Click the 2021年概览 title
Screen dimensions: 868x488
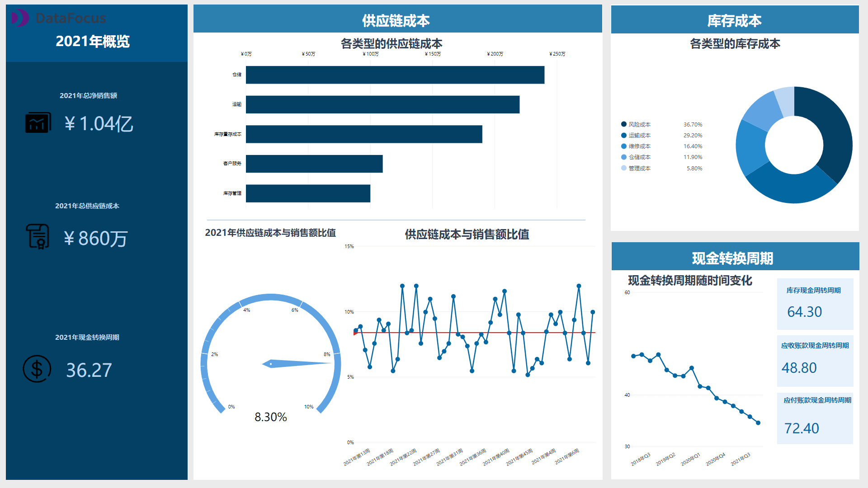(93, 41)
